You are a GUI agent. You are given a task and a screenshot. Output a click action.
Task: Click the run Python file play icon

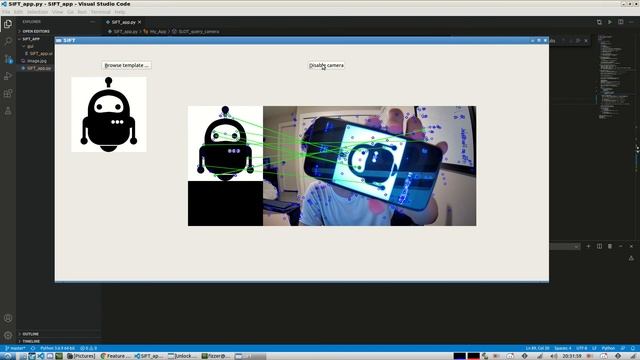pos(610,22)
